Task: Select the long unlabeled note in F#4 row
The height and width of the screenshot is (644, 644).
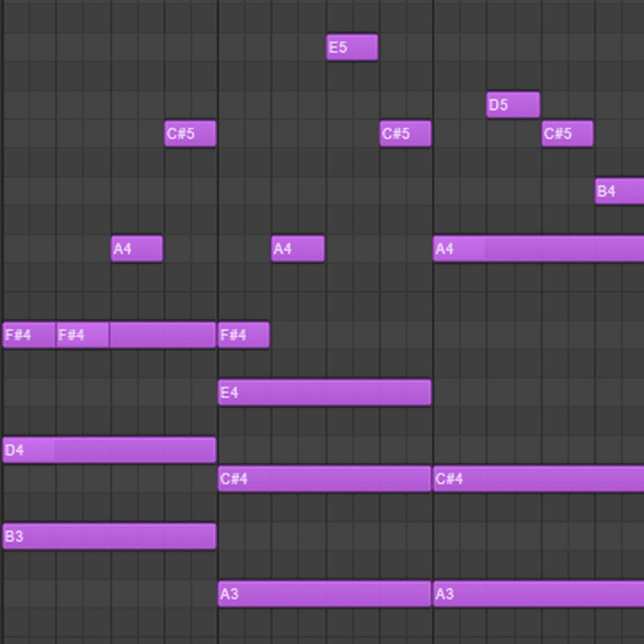Action: 162,335
